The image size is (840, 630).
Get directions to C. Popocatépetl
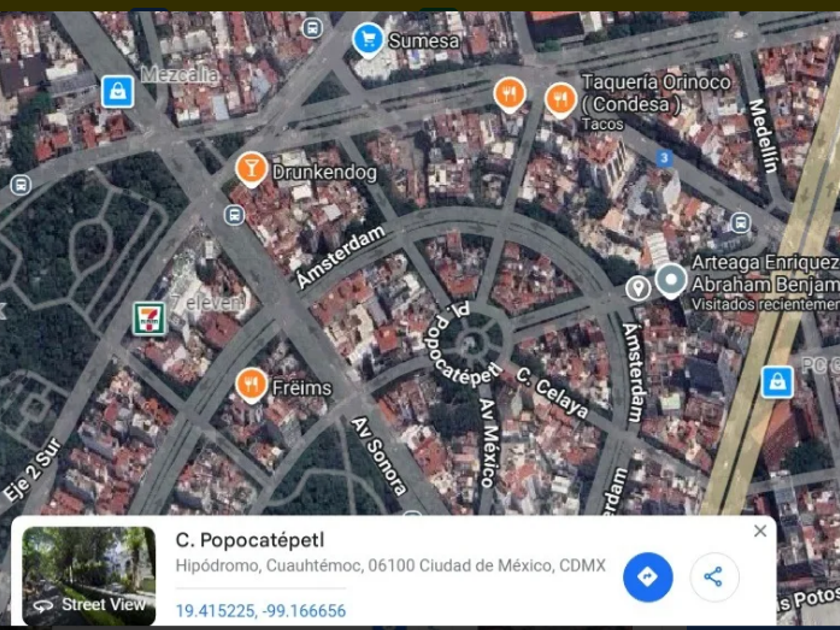pyautogui.click(x=648, y=577)
